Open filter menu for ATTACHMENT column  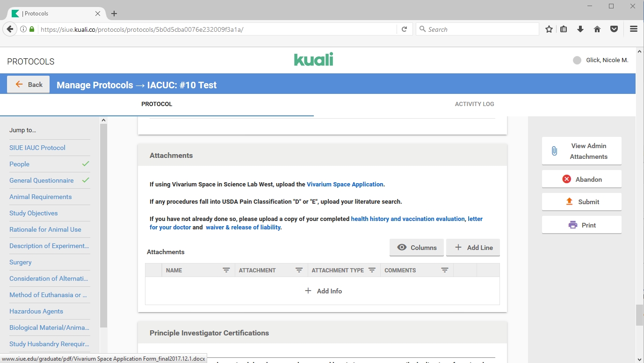coord(299,270)
